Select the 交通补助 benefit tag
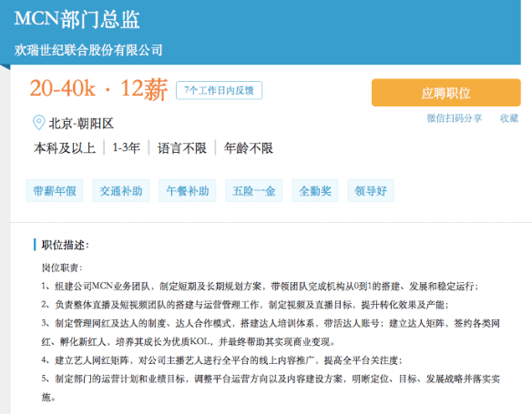This screenshot has height=414, width=532. [x=121, y=191]
